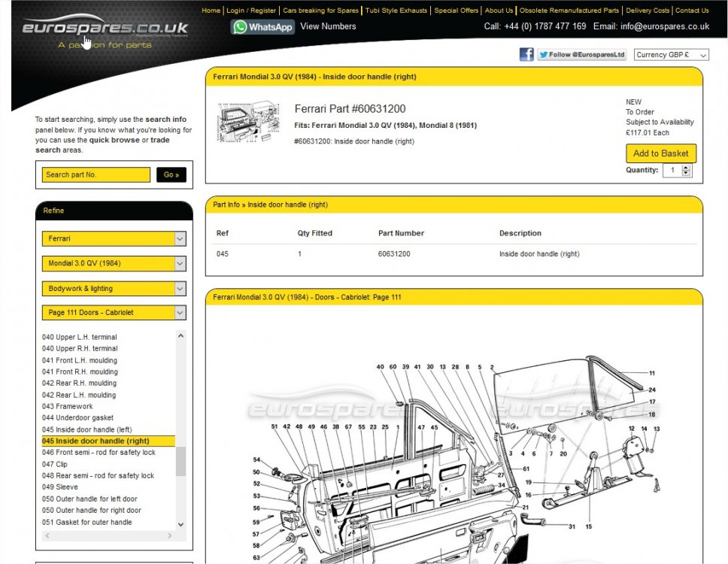Click the WhatsApp icon button
The height and width of the screenshot is (564, 728).
click(x=262, y=27)
